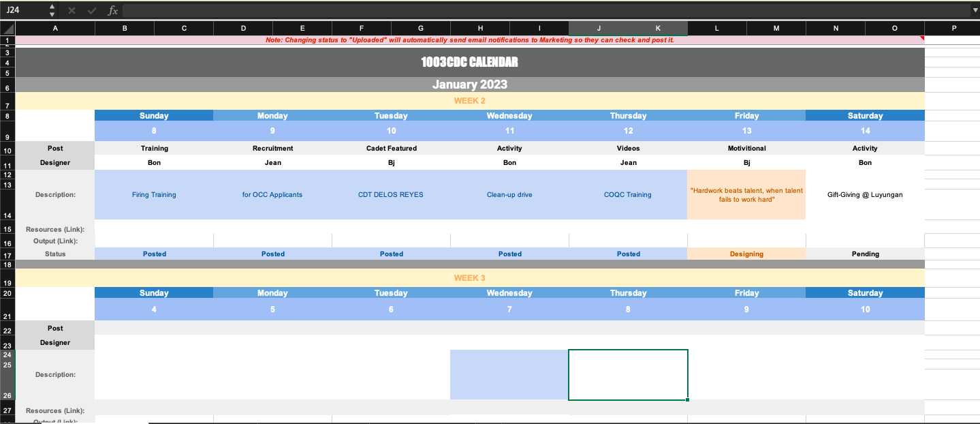Expand the formula bar with right-side arrow
This screenshot has width=980, height=424.
pyautogui.click(x=975, y=11)
